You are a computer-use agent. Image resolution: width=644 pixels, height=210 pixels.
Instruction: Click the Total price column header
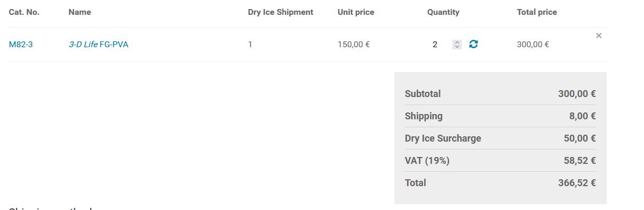(537, 12)
